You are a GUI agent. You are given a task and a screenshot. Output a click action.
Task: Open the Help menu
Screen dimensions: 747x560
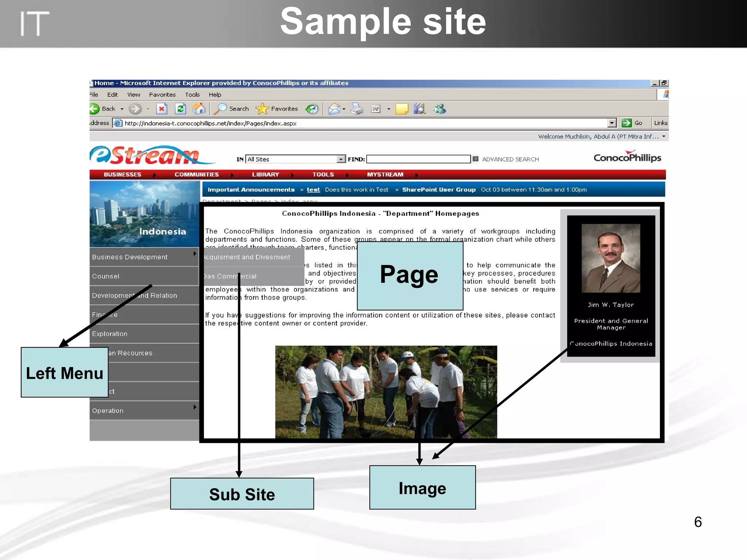pyautogui.click(x=215, y=95)
